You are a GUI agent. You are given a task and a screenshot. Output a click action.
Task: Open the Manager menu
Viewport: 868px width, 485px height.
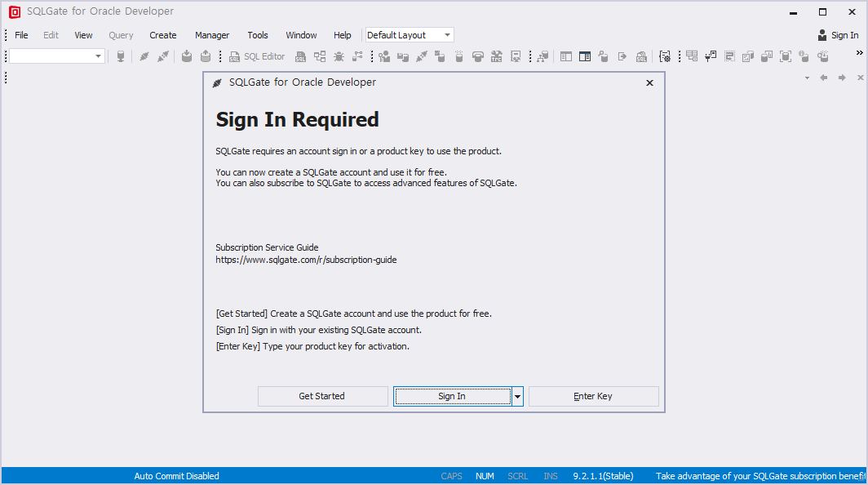coord(212,35)
